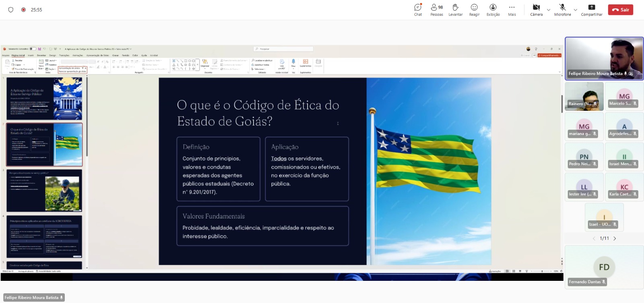Open the Chat panel
The height and width of the screenshot is (303, 644).
tap(418, 10)
